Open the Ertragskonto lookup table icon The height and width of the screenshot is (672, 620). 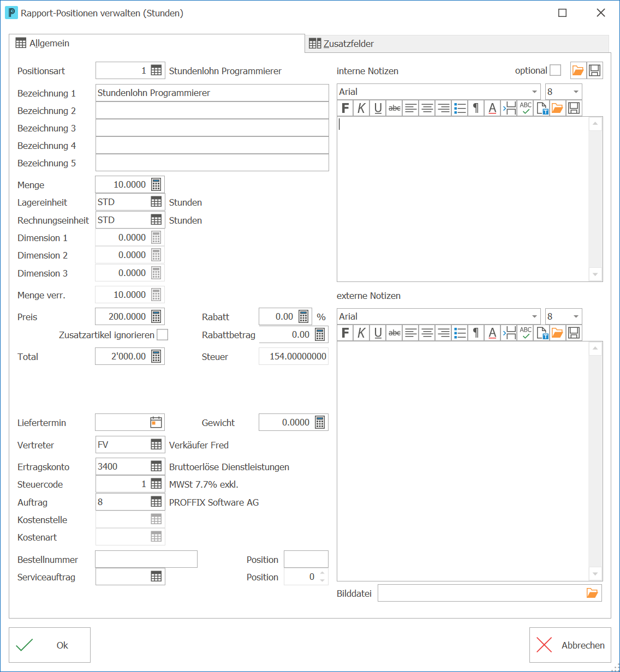pyautogui.click(x=156, y=466)
